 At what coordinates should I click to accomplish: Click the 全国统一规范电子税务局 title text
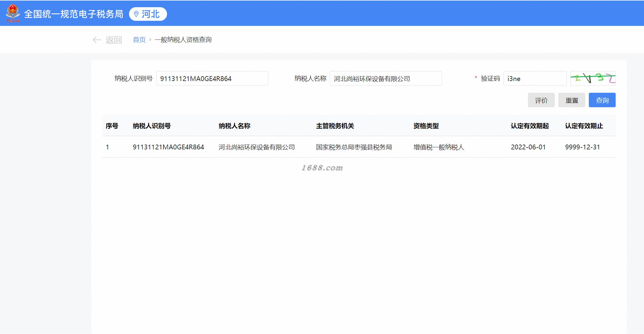74,14
